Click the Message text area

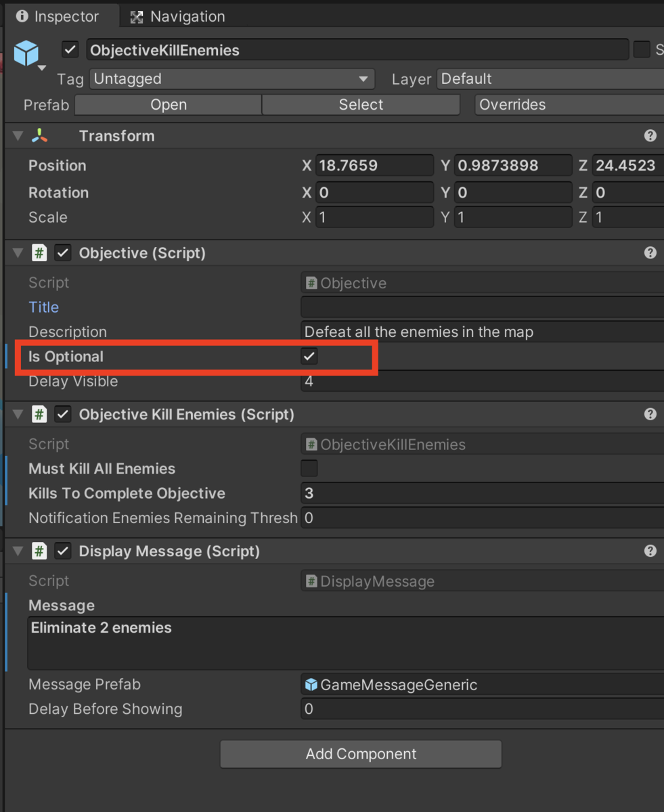coord(345,643)
